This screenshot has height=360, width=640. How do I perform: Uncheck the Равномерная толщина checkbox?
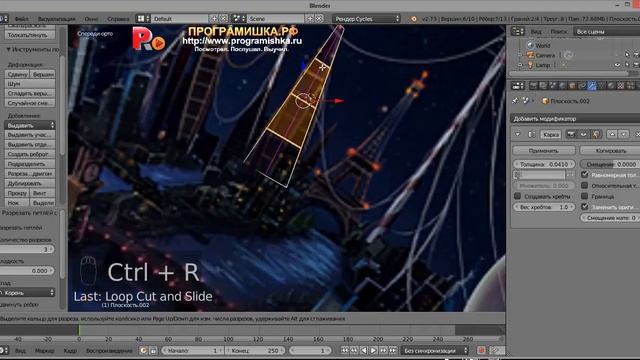(584, 175)
